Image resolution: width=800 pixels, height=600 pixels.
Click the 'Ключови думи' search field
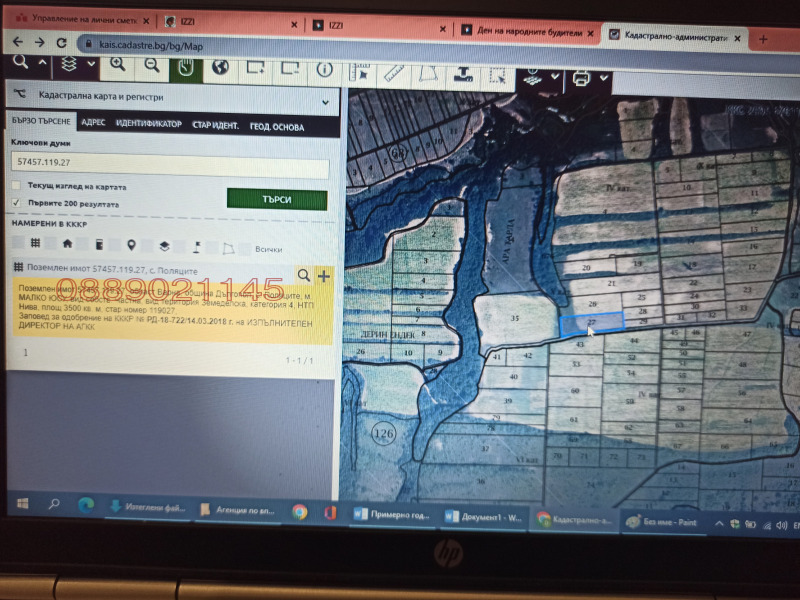click(x=170, y=165)
